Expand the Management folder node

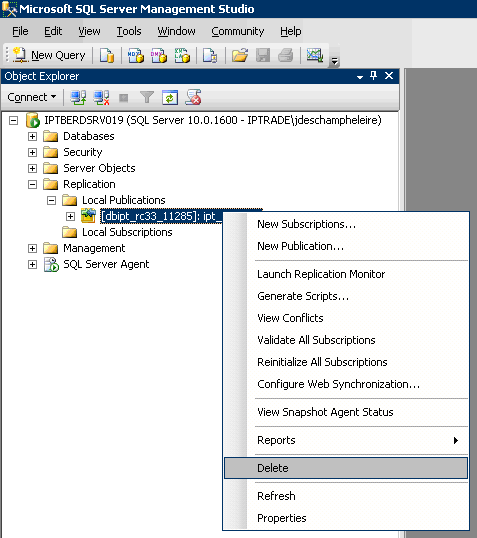point(32,248)
